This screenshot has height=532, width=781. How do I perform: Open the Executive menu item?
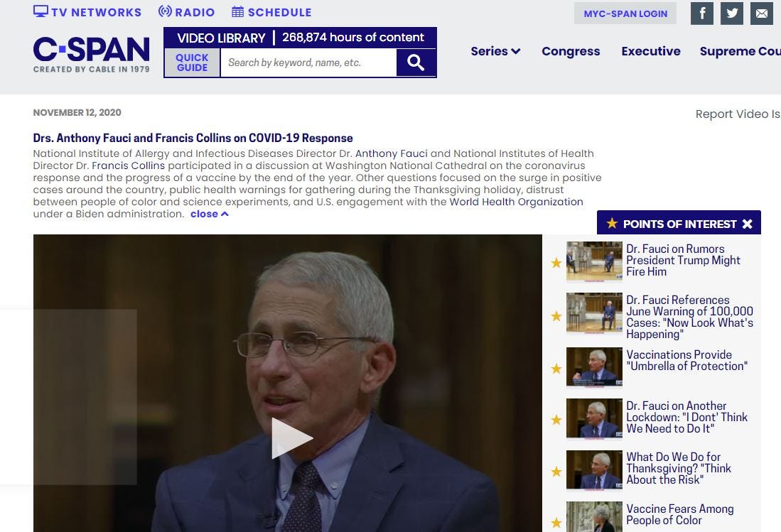click(650, 51)
